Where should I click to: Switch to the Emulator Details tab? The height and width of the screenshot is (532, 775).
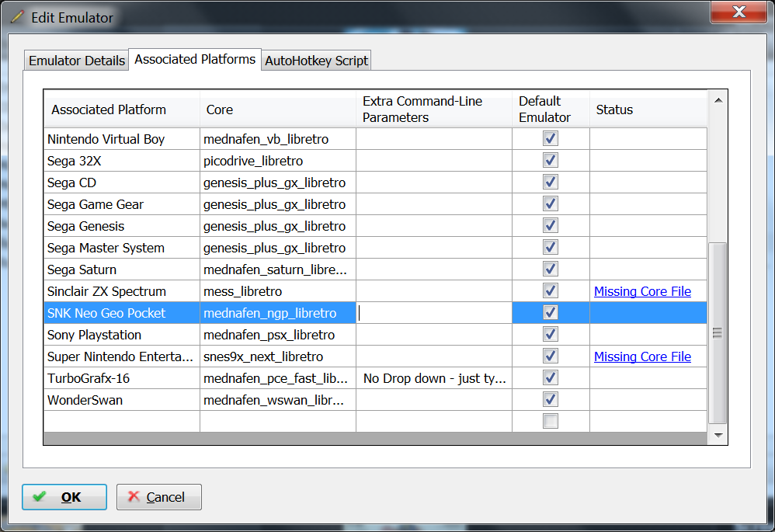pyautogui.click(x=77, y=61)
